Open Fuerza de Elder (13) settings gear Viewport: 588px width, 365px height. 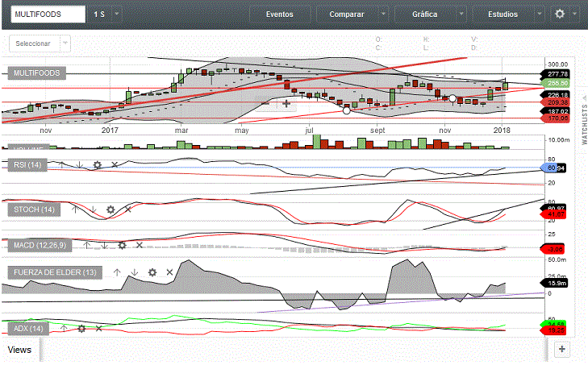click(x=152, y=272)
